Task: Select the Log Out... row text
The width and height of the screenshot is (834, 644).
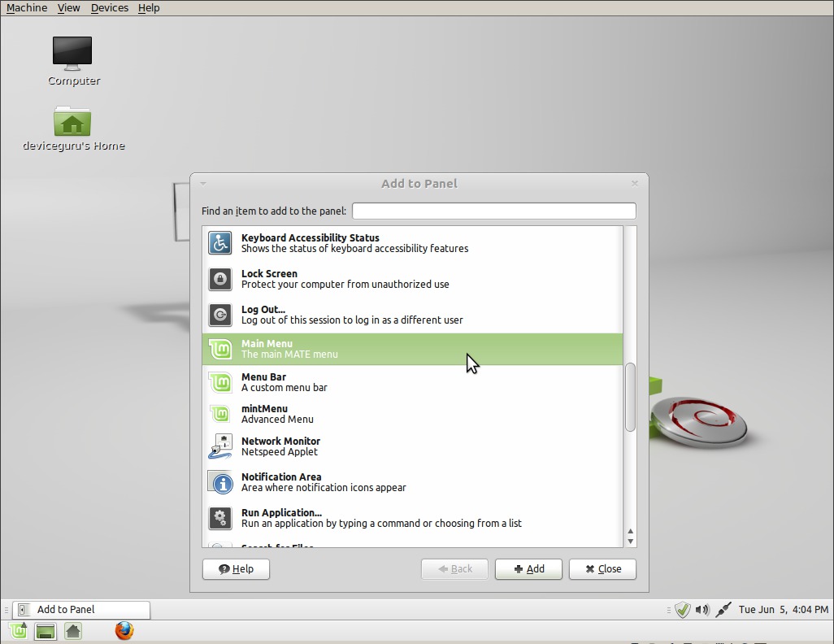Action: pyautogui.click(x=352, y=315)
